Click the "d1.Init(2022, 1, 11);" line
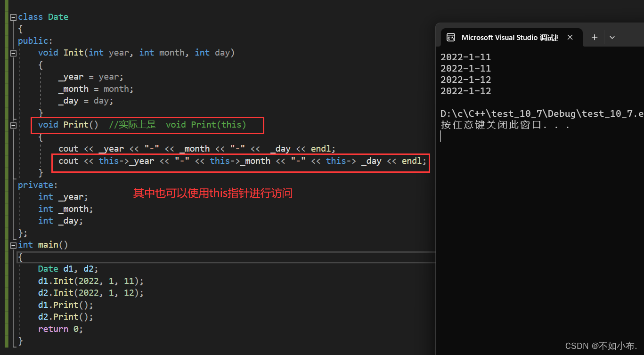Viewport: 644px width, 355px height. [x=91, y=281]
